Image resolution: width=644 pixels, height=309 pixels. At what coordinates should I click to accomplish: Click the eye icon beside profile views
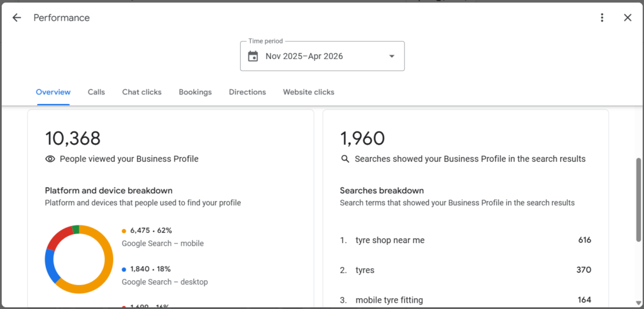click(50, 159)
